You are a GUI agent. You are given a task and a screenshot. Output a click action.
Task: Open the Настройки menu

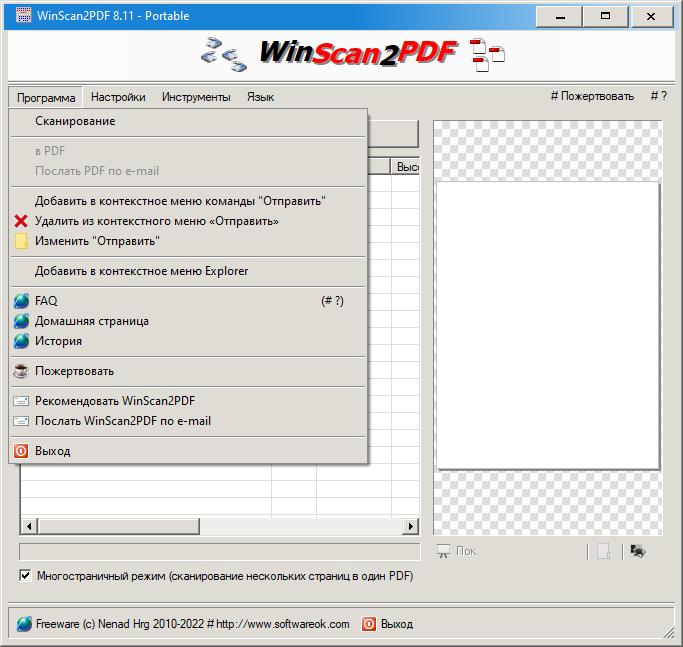118,97
